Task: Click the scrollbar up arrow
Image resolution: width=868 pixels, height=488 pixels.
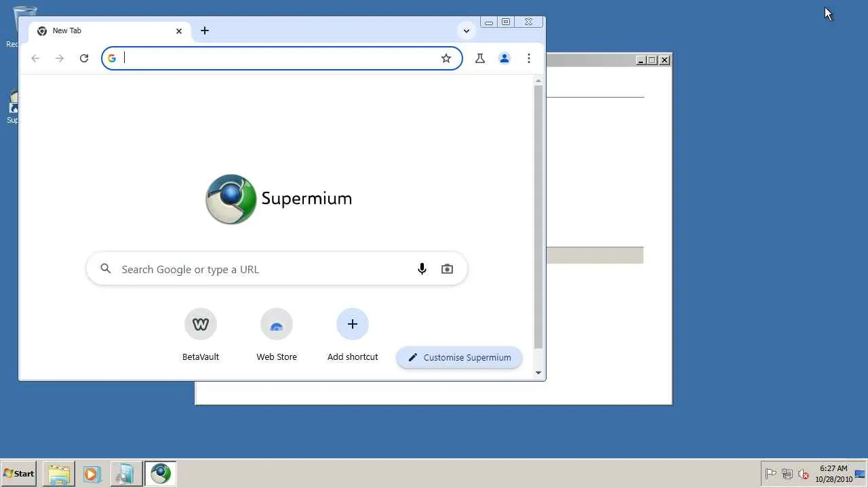Action: [x=538, y=81]
